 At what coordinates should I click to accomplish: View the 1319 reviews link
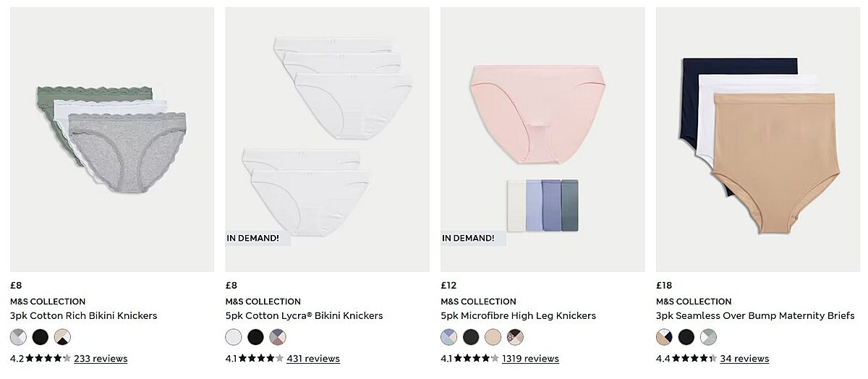click(530, 359)
